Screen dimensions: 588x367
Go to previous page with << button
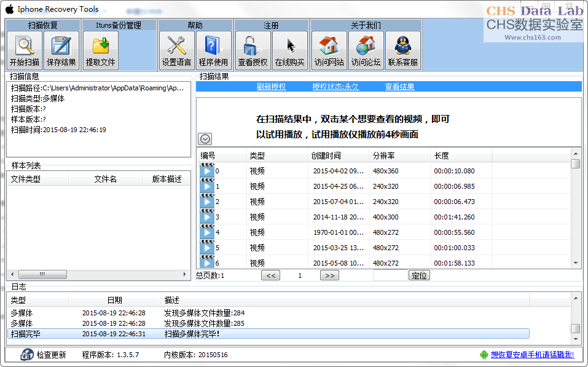271,275
